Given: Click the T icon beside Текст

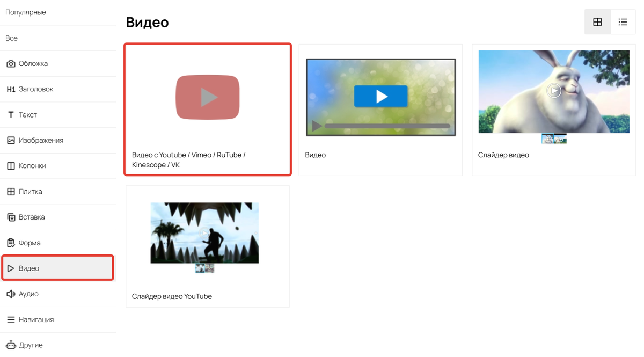Looking at the screenshot, I should tap(11, 115).
